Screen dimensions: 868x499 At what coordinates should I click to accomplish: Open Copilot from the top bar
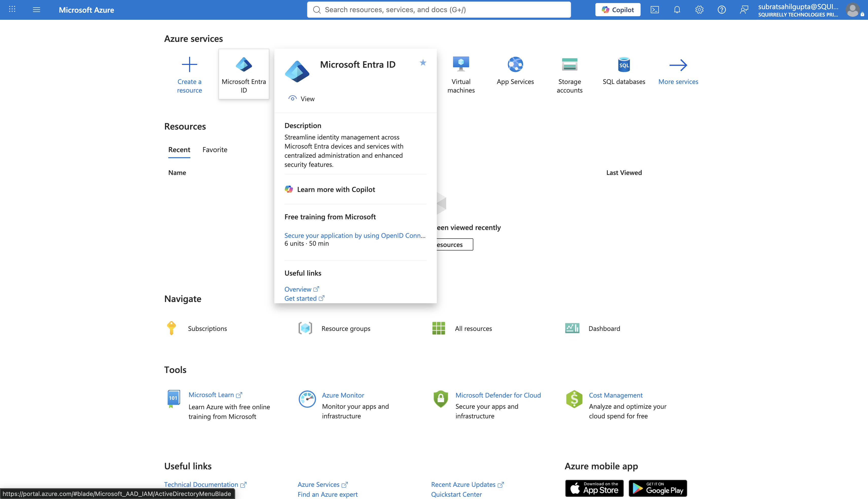click(618, 10)
